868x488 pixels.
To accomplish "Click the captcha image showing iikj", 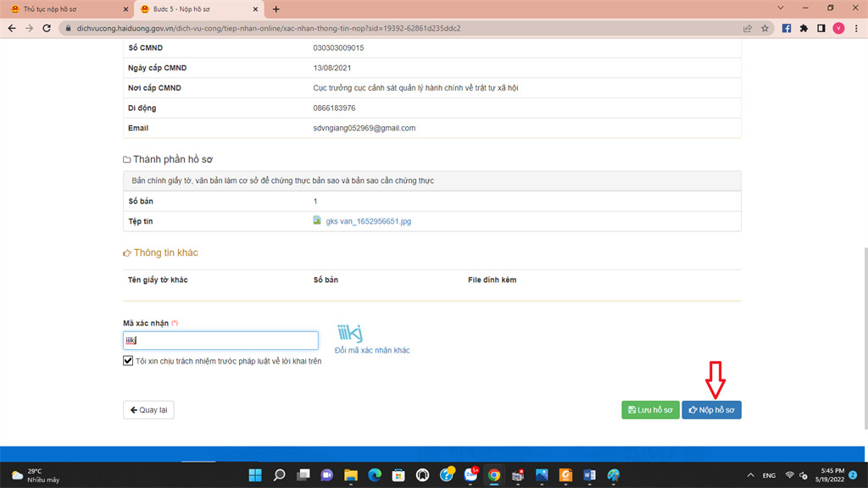I will [x=350, y=333].
